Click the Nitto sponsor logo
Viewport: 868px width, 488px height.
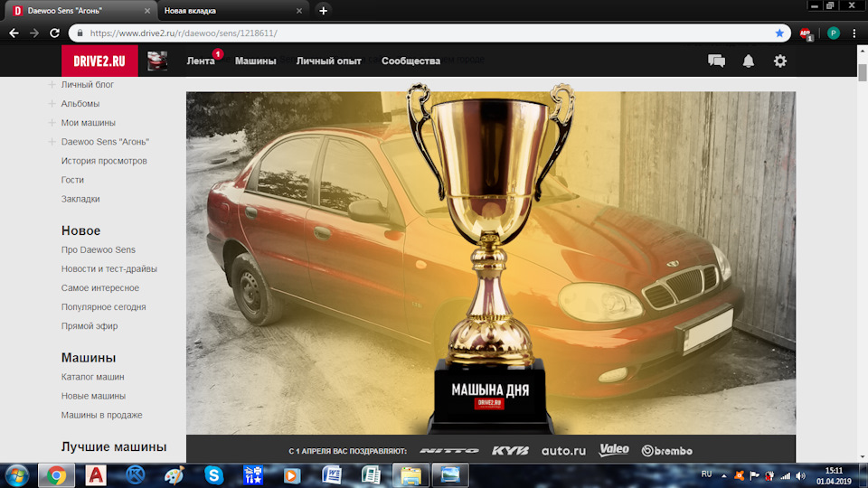pos(449,451)
